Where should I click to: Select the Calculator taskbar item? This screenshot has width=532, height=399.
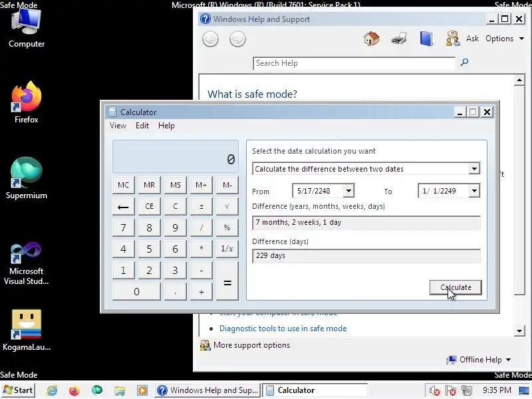coord(315,390)
